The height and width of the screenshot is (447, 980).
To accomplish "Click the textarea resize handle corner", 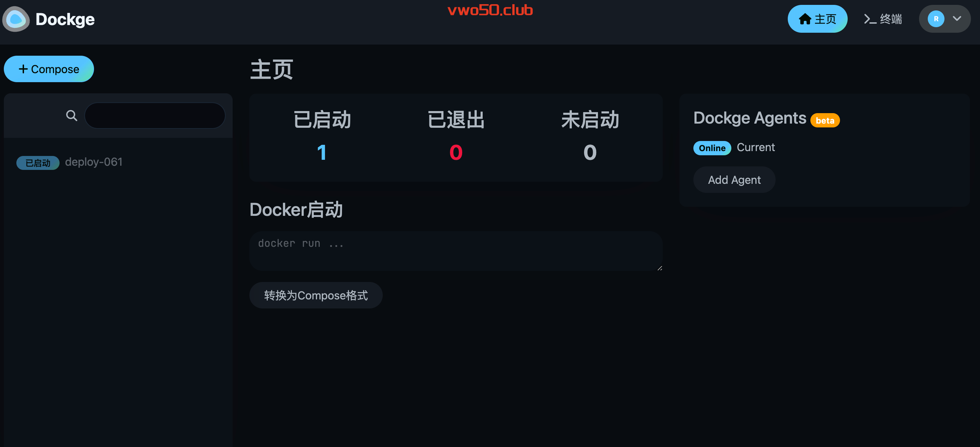I will click(659, 268).
